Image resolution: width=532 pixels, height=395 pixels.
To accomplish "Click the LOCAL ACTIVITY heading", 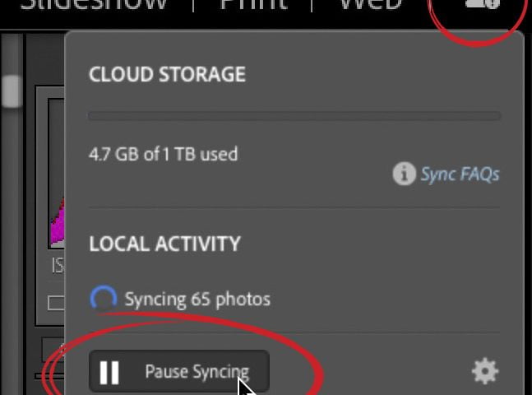I will click(164, 244).
